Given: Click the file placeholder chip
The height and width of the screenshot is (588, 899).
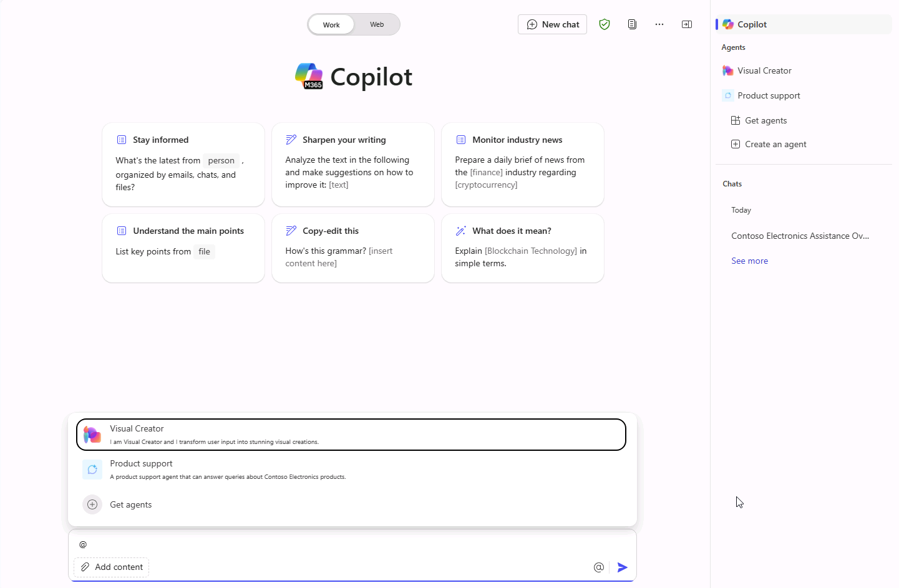Looking at the screenshot, I should click(x=205, y=251).
